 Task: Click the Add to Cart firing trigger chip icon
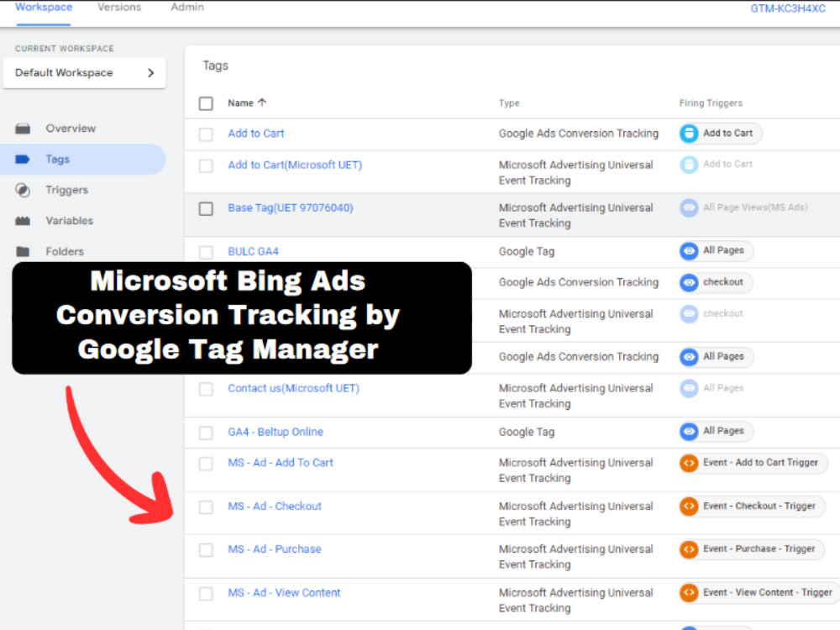coord(689,133)
